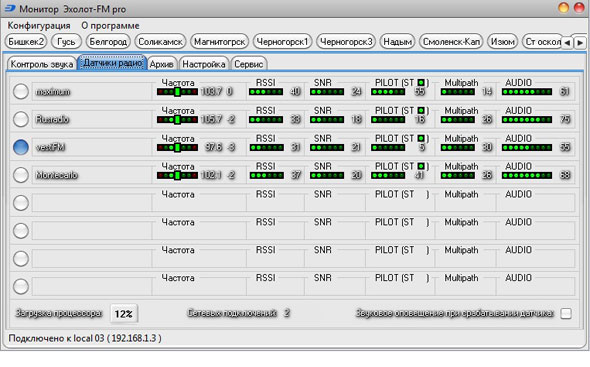Click the stereo ST indicator in vestiFM row
The image size is (590, 367).
[421, 138]
